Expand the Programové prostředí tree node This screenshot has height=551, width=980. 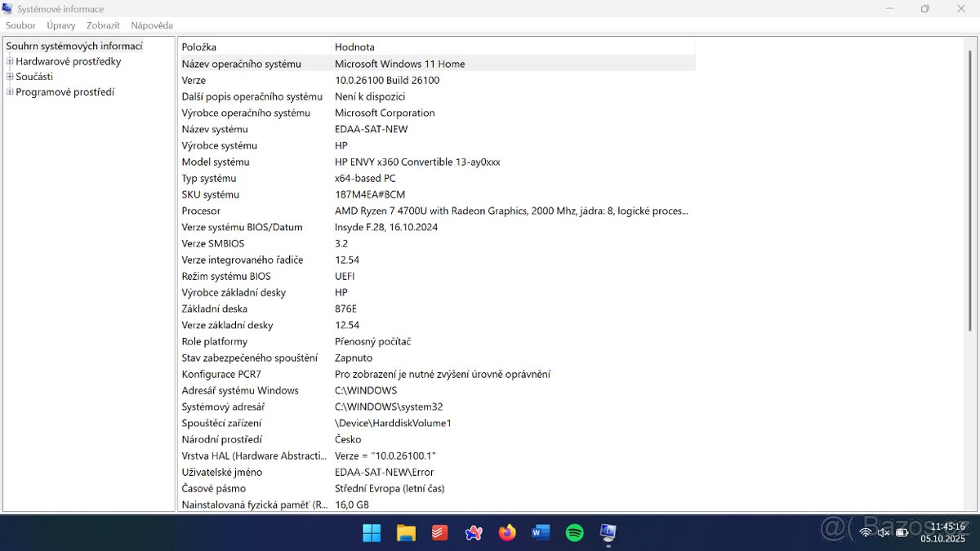pyautogui.click(x=11, y=91)
